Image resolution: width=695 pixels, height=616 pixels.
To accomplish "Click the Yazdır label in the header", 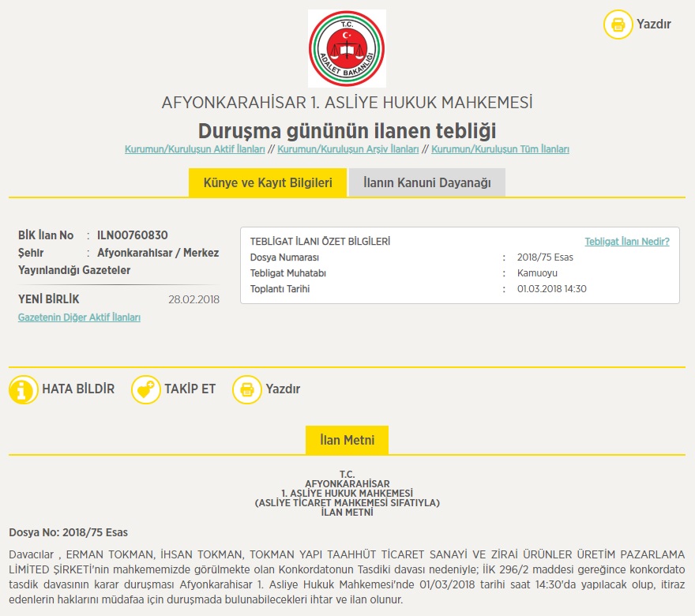I will pos(654,24).
